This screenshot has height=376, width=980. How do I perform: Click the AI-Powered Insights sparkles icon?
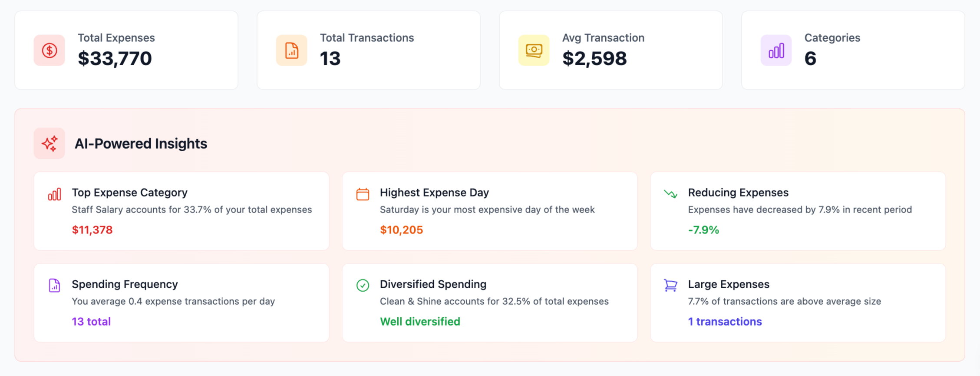pos(49,143)
